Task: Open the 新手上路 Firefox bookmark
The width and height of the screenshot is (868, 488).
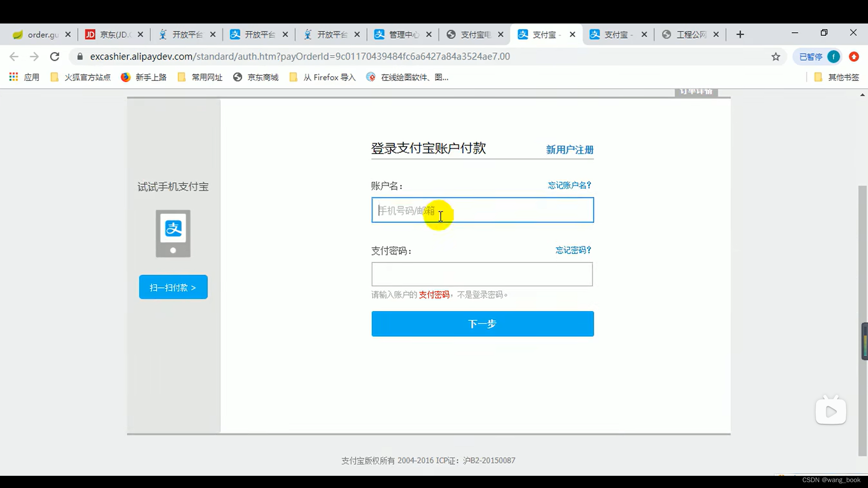Action: coord(144,77)
